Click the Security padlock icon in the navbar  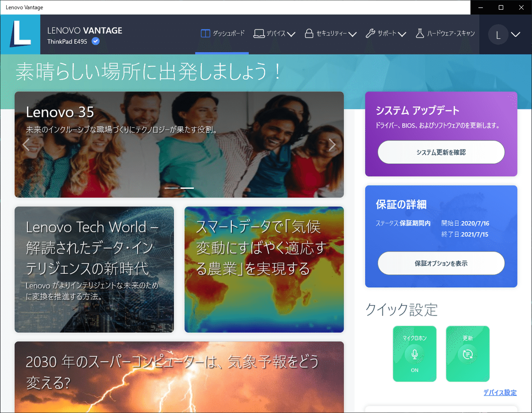pos(309,33)
